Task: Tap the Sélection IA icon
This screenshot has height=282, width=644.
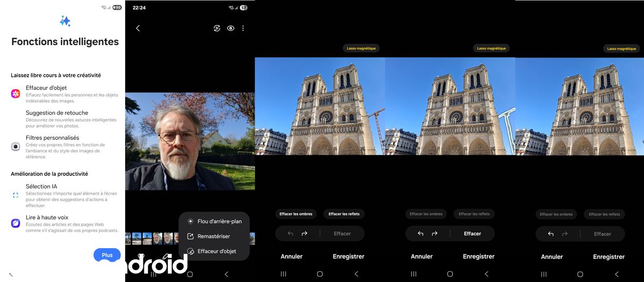Action: pos(16,195)
